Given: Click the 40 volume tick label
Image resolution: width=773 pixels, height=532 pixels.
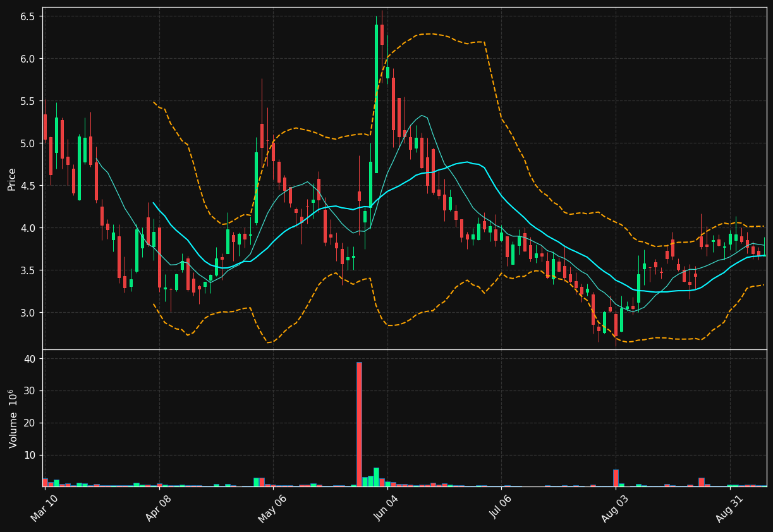Looking at the screenshot, I should click(x=30, y=359).
